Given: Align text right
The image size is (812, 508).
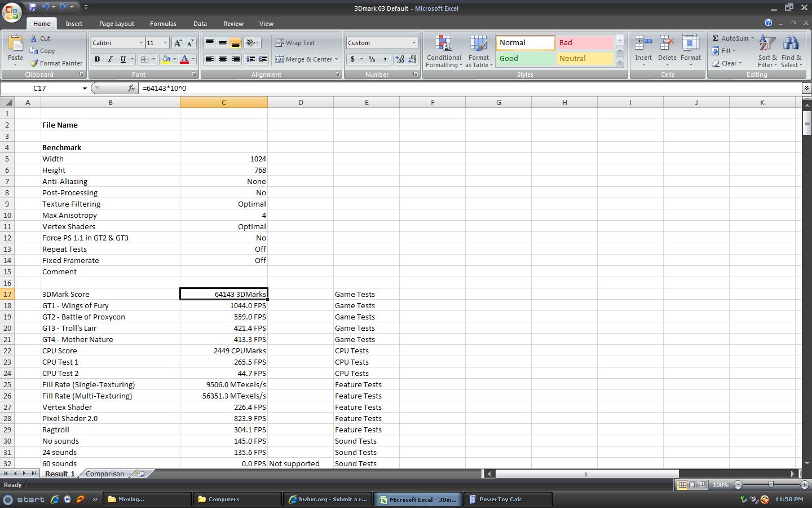Looking at the screenshot, I should point(236,59).
